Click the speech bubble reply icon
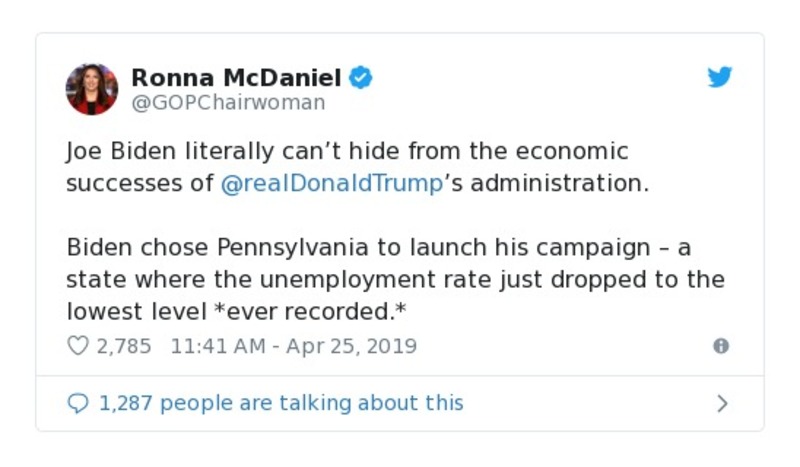 pyautogui.click(x=78, y=403)
